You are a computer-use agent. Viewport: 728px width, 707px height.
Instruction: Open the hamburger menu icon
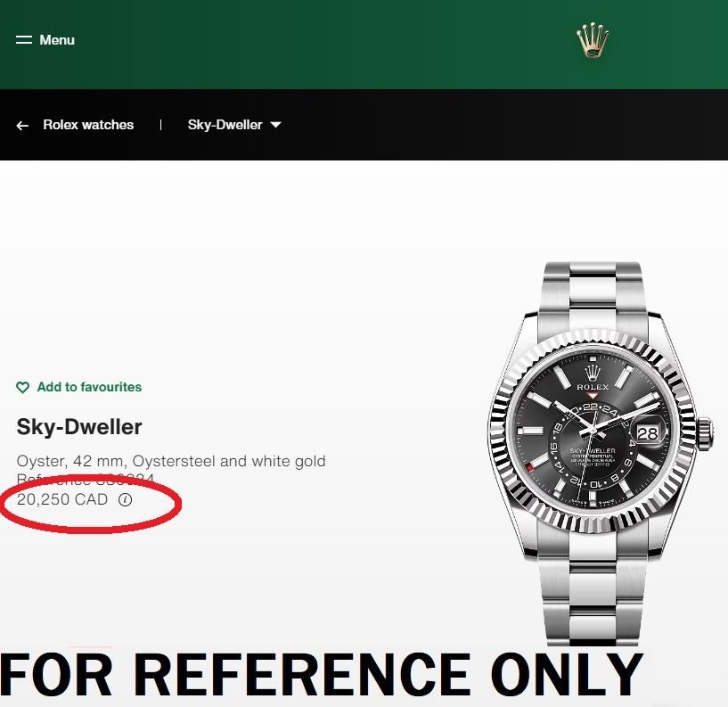[x=24, y=40]
